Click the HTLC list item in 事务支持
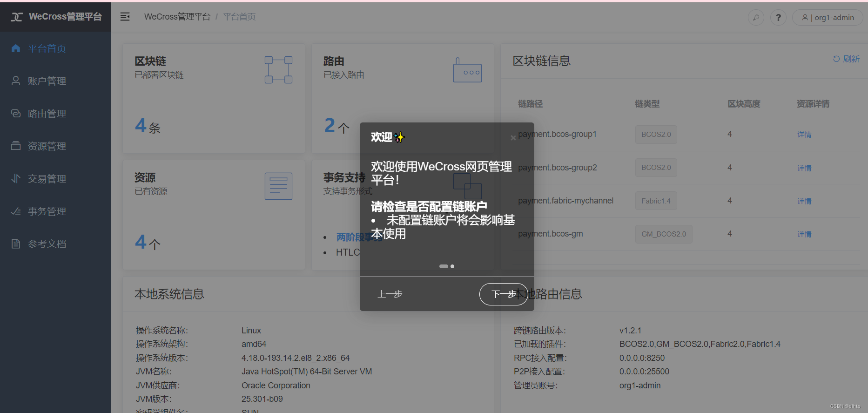Screen dimensions: 868x413 pos(348,252)
